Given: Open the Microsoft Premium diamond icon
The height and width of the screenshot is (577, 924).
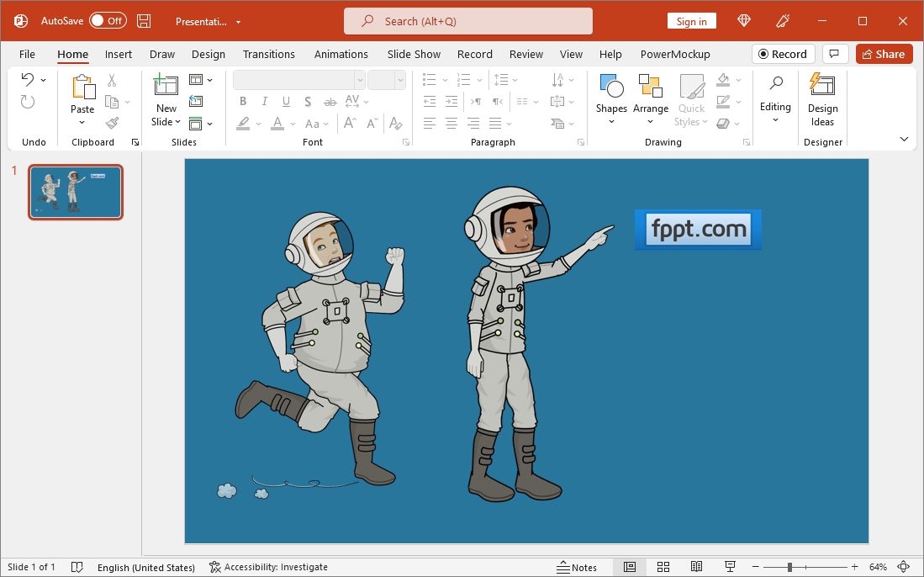Looking at the screenshot, I should click(x=744, y=21).
